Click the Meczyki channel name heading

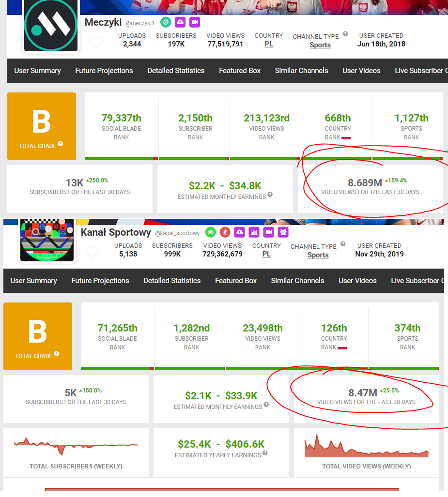pos(103,22)
